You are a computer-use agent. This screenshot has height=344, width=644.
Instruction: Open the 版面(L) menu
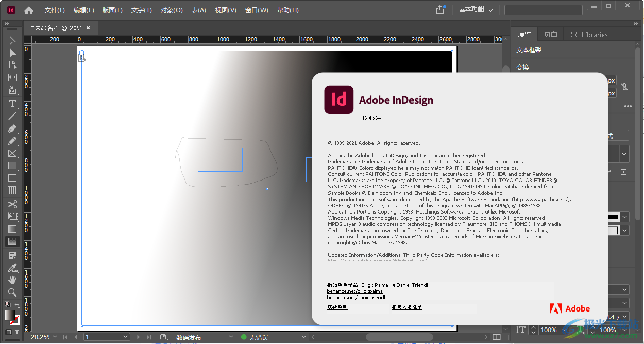(113, 10)
